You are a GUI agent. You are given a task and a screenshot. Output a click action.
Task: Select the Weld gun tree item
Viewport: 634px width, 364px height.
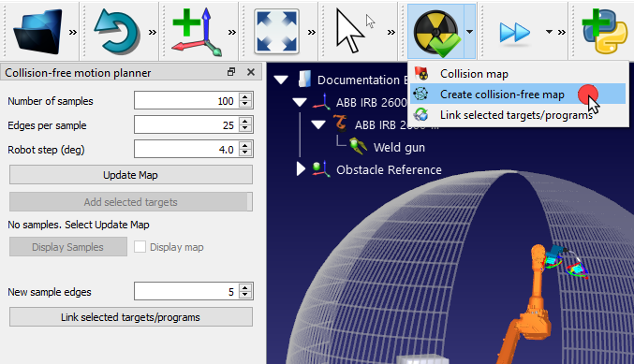[399, 148]
